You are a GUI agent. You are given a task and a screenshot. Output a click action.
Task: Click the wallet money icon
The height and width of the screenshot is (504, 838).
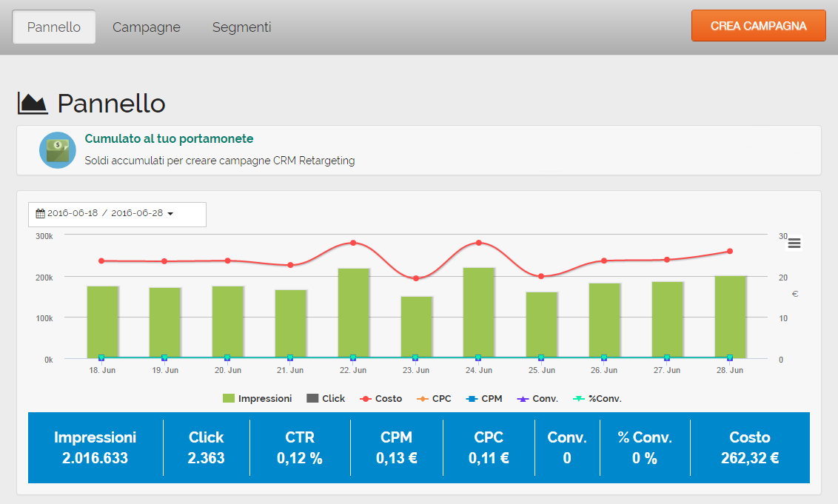point(58,150)
